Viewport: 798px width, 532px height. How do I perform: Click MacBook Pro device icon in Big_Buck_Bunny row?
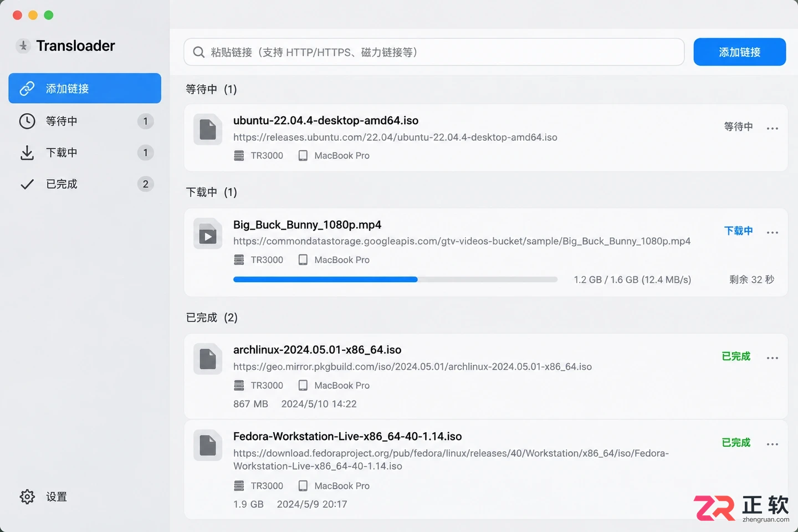(x=303, y=260)
